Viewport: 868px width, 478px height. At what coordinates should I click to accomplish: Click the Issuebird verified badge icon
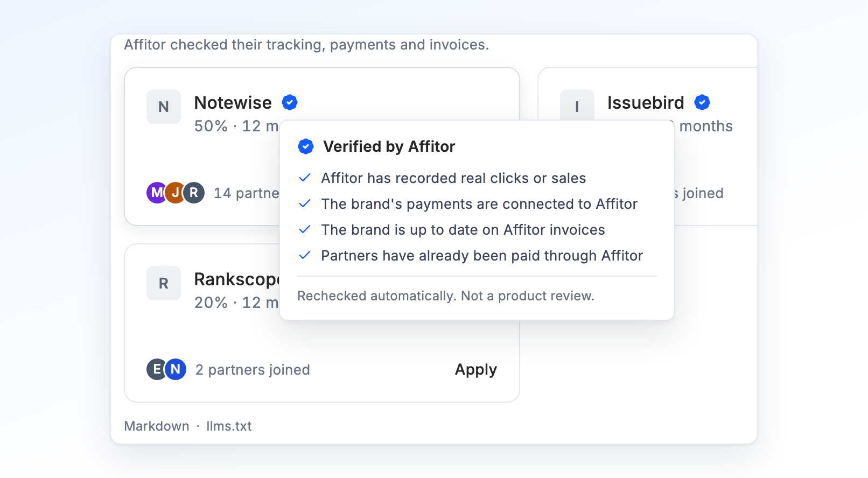pos(702,102)
